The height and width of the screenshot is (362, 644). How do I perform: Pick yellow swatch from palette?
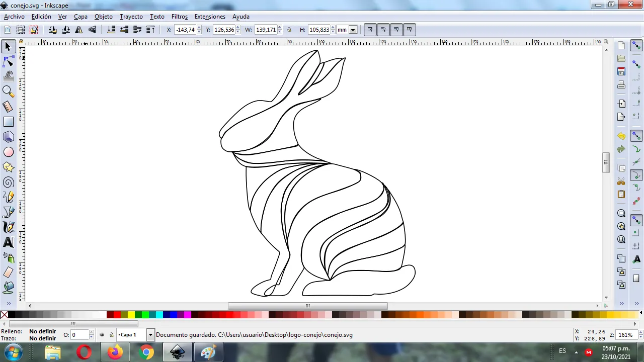click(x=131, y=315)
